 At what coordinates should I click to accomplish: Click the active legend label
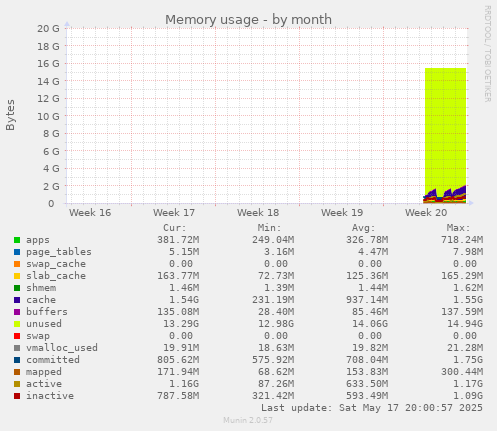[x=44, y=384]
